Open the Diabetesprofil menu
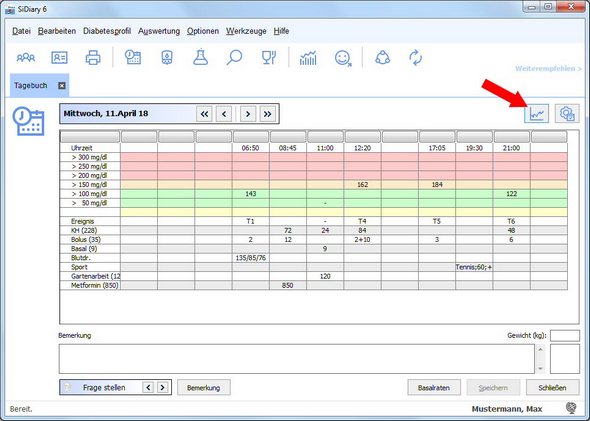 107,31
